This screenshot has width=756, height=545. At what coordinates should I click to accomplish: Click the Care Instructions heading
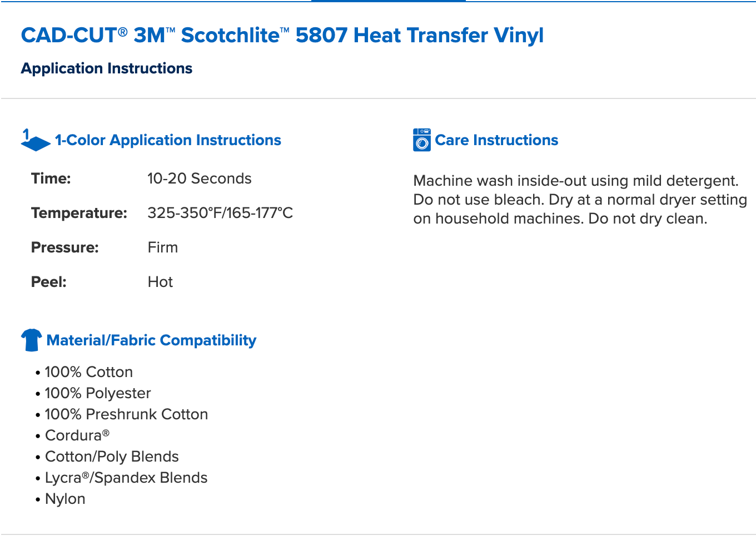click(496, 140)
